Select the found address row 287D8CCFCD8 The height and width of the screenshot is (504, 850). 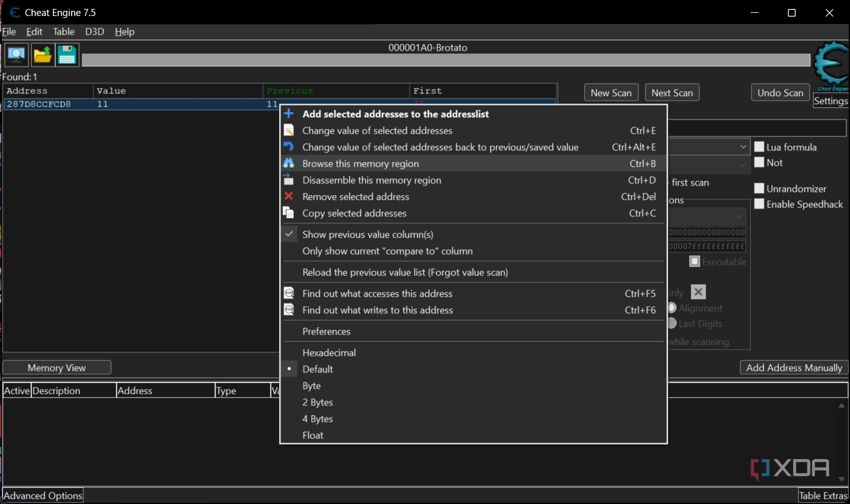pyautogui.click(x=39, y=104)
